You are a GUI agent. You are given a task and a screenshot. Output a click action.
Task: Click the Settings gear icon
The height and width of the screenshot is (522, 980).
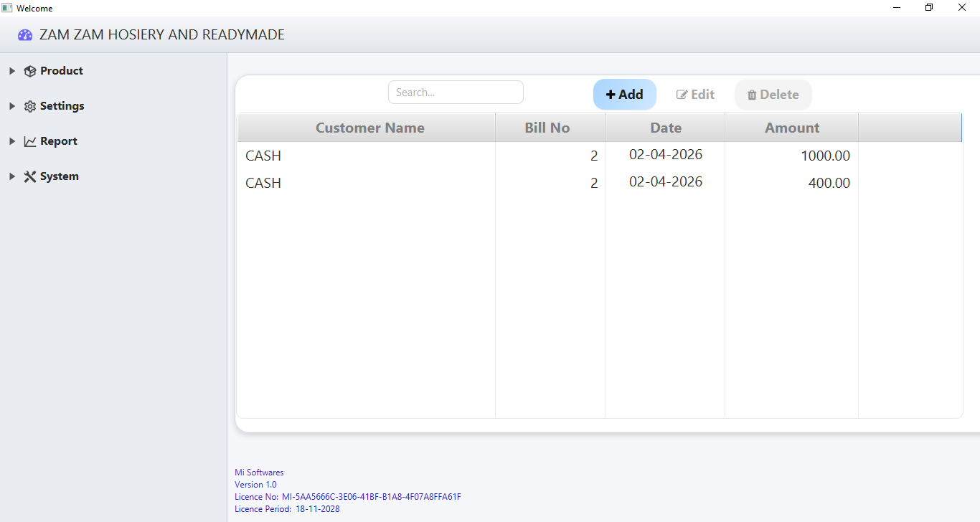29,105
